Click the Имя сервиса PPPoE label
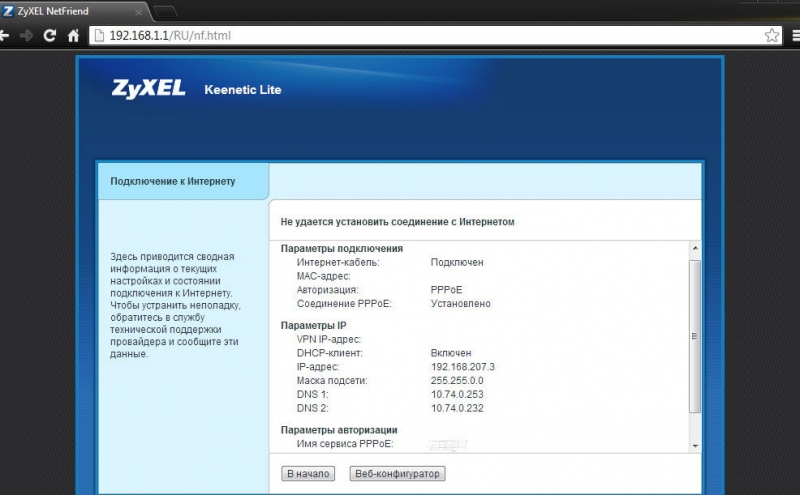The width and height of the screenshot is (800, 495). [345, 444]
